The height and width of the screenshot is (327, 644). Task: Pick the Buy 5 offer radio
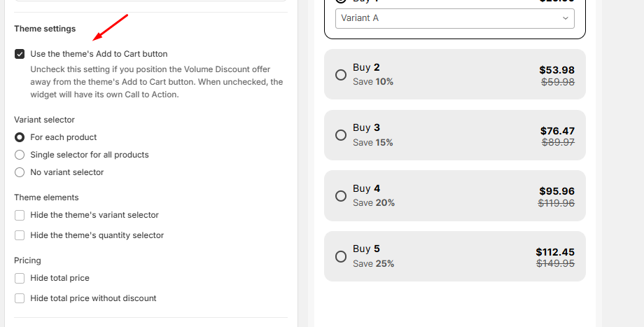tap(341, 256)
